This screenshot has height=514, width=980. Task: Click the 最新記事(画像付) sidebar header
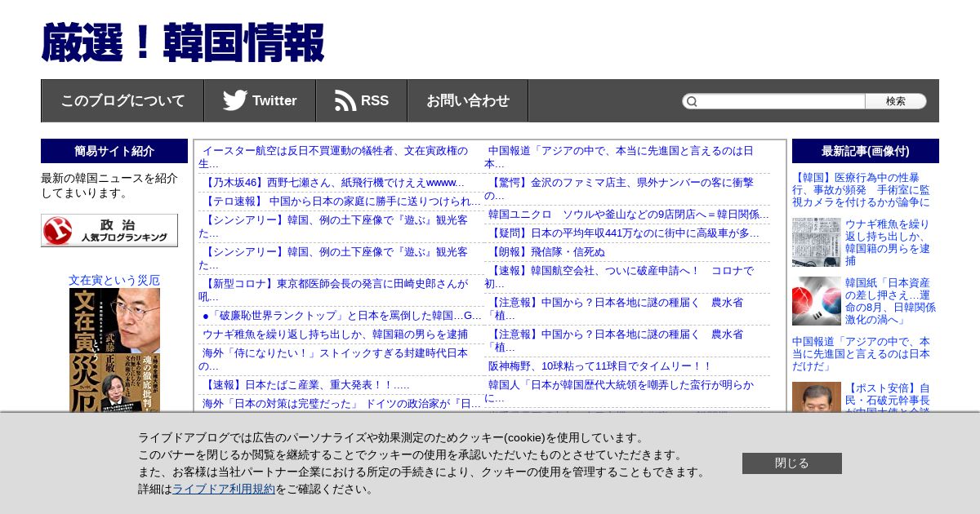[866, 151]
